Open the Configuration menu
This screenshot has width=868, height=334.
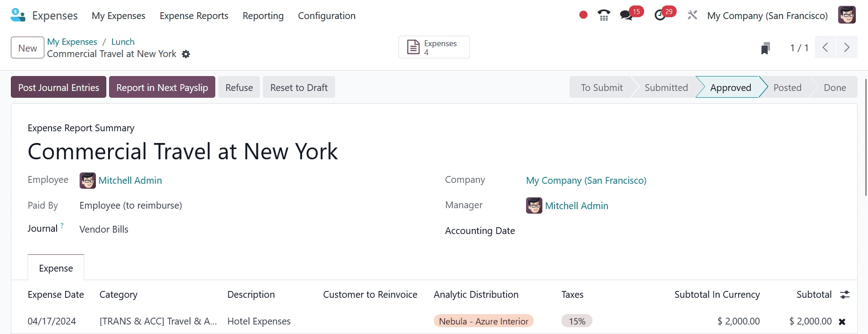pyautogui.click(x=327, y=16)
